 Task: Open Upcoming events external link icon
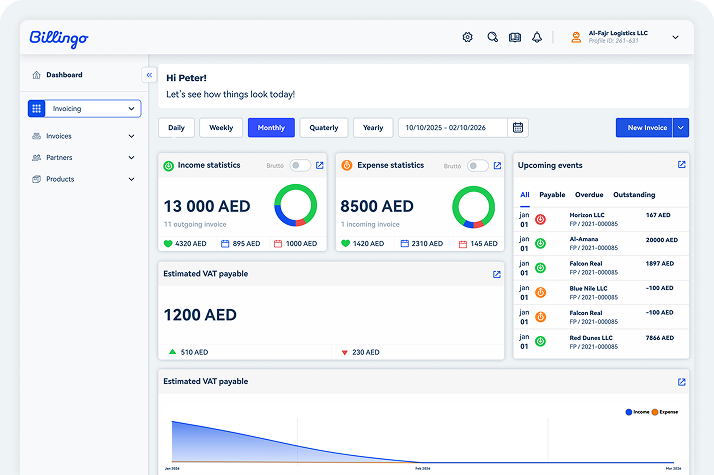681,165
